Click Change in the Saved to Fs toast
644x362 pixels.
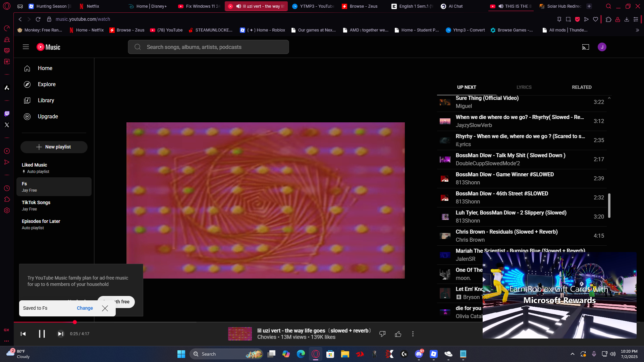[x=85, y=308]
